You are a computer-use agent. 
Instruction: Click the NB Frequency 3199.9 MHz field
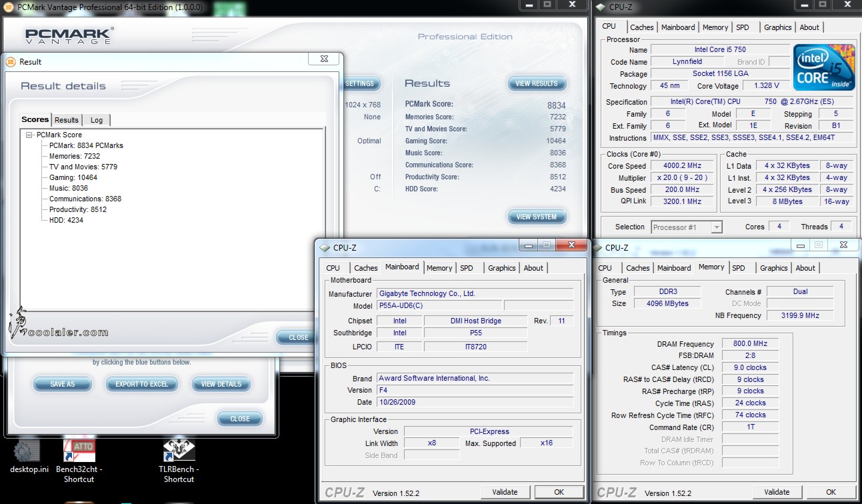coord(800,315)
